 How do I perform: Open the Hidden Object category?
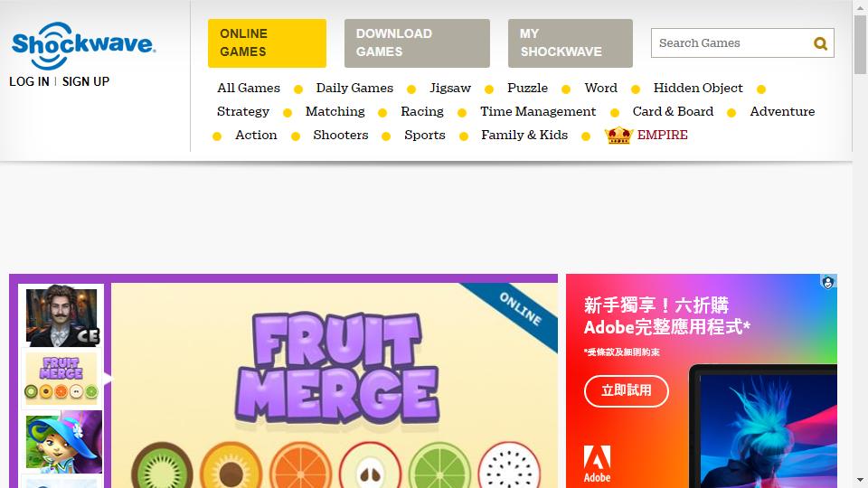698,88
